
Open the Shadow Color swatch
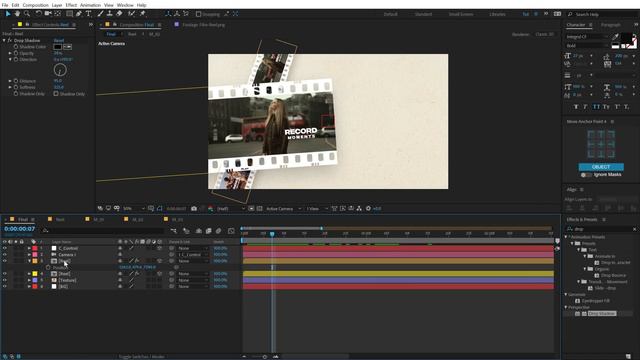pos(58,47)
